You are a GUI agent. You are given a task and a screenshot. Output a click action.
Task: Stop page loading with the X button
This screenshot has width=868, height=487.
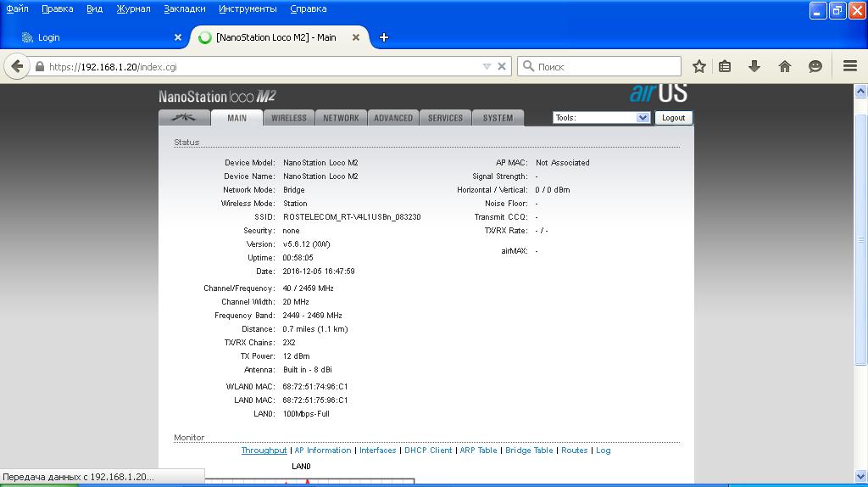click(502, 66)
